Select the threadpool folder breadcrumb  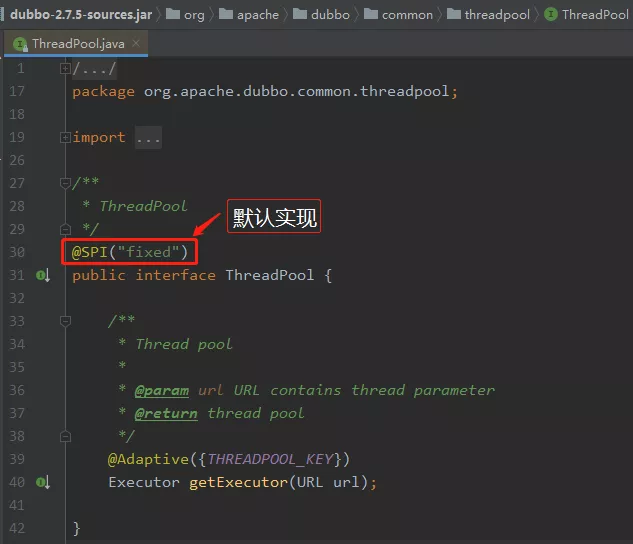point(488,15)
